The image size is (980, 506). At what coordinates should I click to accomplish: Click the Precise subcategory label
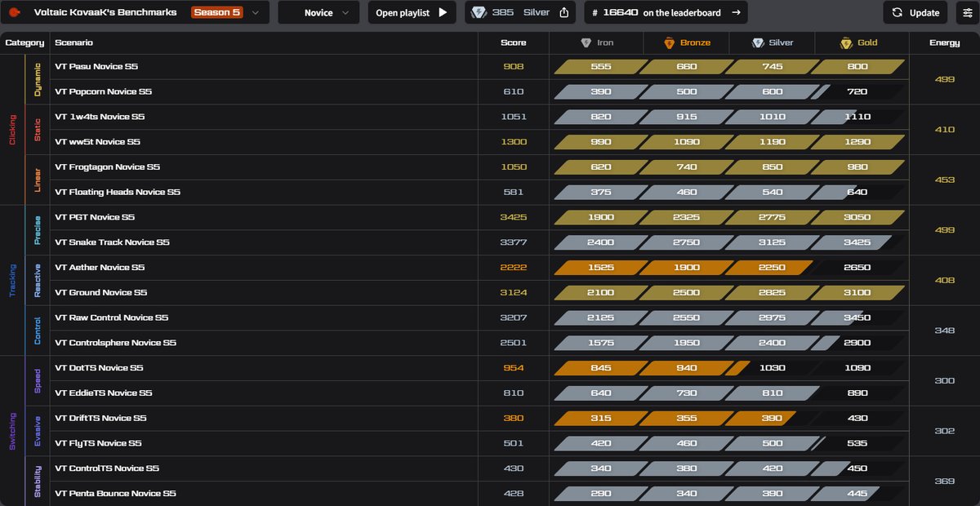pyautogui.click(x=38, y=229)
